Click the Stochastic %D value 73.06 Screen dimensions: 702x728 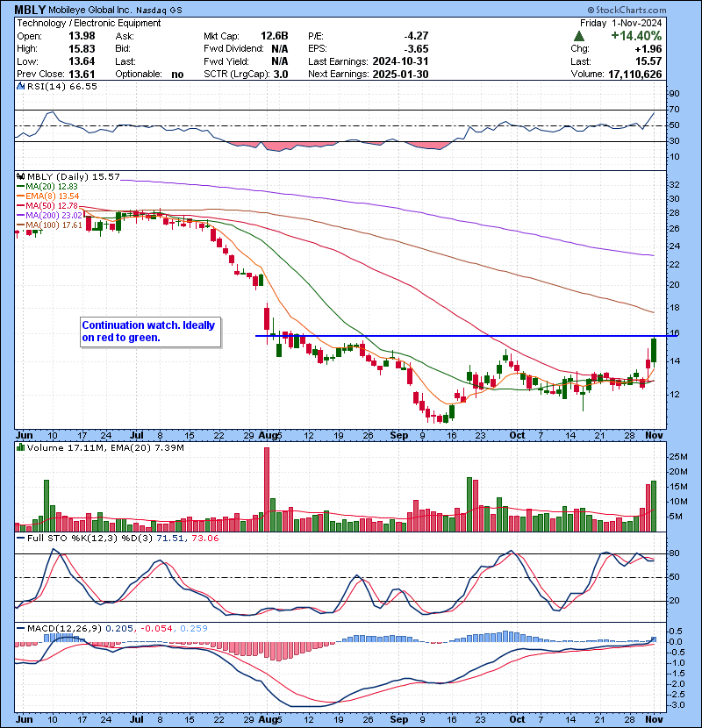(x=204, y=539)
